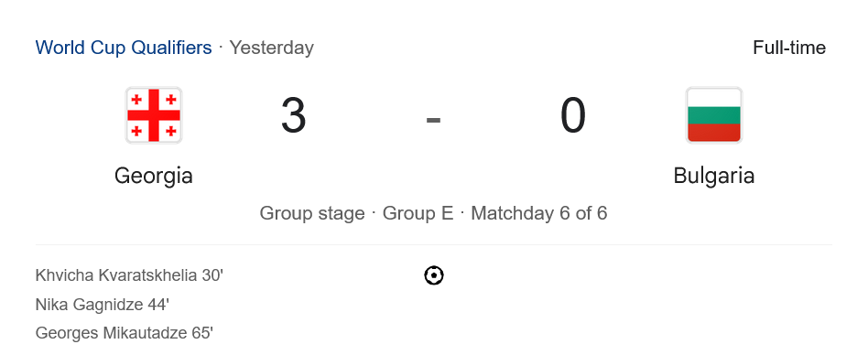
Task: Click Bulgaria's score of 0
Action: (x=573, y=116)
